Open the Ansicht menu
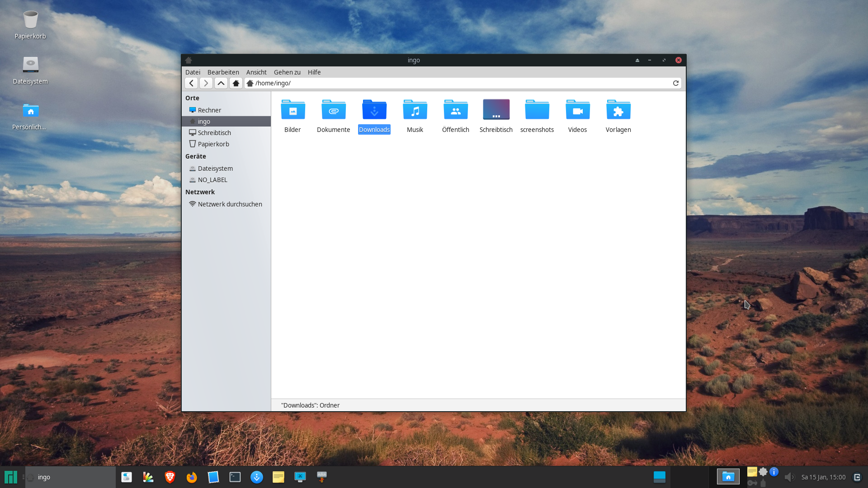Screen dimensions: 868x488 [x=256, y=72]
